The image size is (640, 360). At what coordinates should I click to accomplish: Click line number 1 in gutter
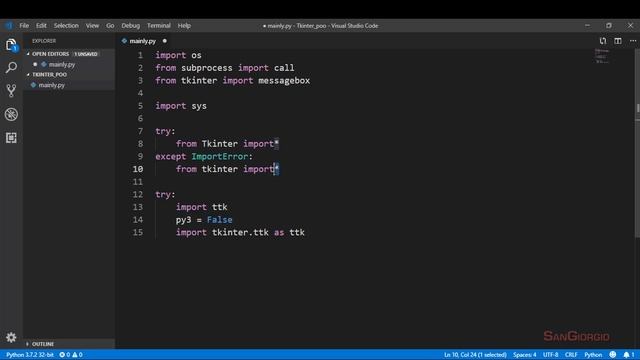click(x=140, y=55)
